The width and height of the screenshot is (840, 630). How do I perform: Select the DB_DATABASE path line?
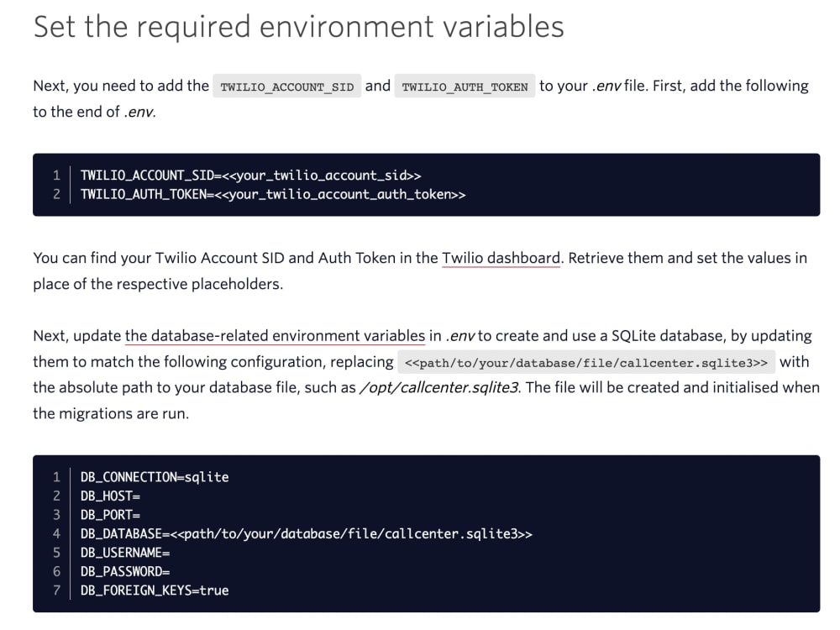307,533
